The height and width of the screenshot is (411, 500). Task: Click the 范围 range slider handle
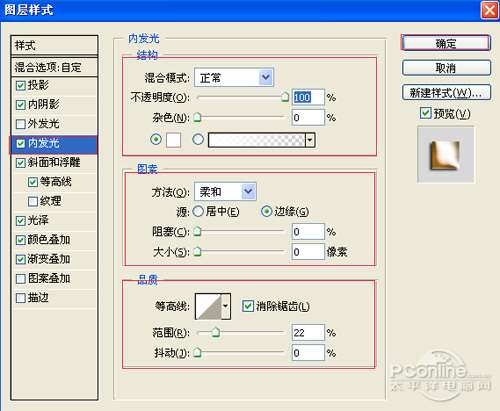point(216,332)
